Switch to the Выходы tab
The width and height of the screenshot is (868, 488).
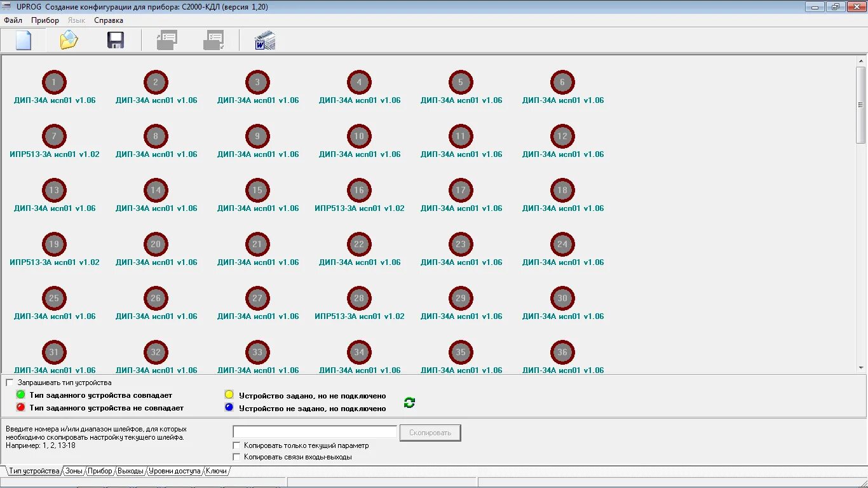click(x=130, y=471)
